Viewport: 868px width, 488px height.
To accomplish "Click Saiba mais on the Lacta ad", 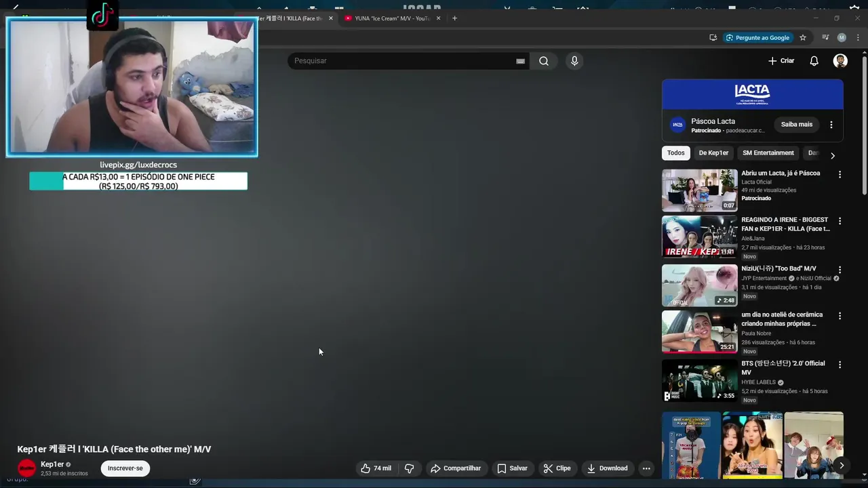I will (796, 125).
